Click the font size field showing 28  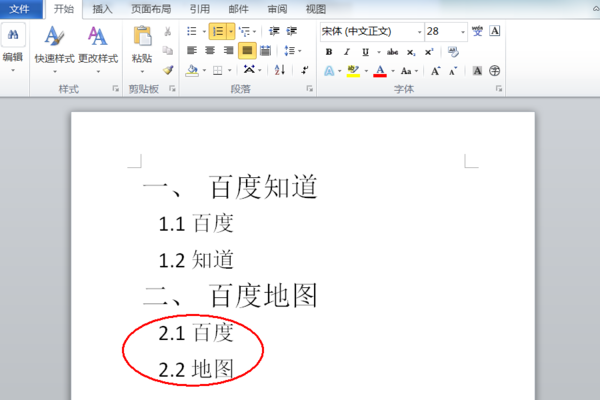click(442, 31)
